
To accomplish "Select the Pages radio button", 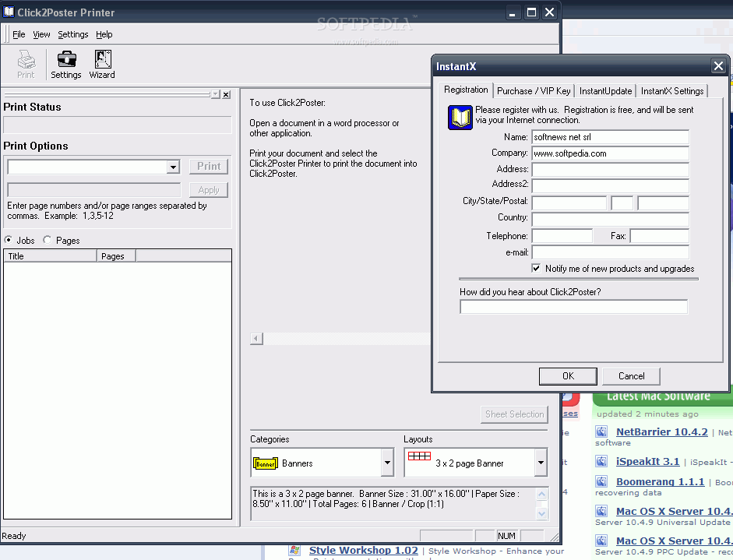I will pyautogui.click(x=48, y=240).
